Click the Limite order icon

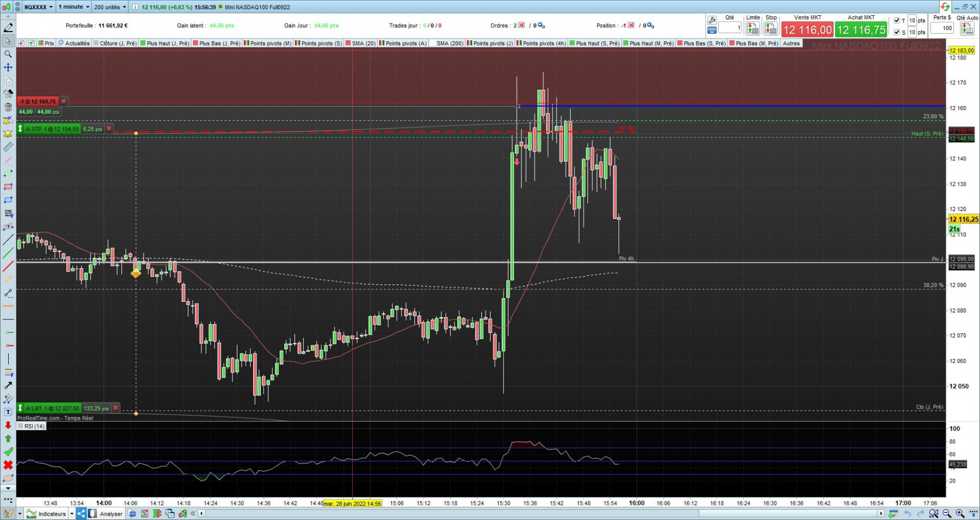[x=753, y=28]
